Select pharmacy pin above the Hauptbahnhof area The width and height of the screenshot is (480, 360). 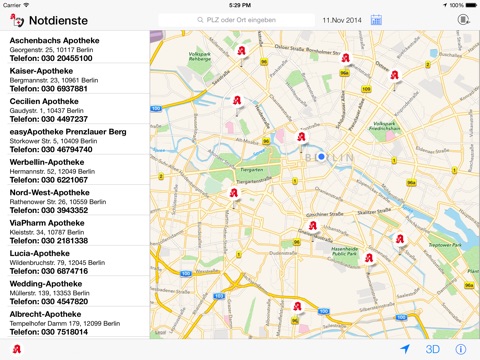pos(237,100)
